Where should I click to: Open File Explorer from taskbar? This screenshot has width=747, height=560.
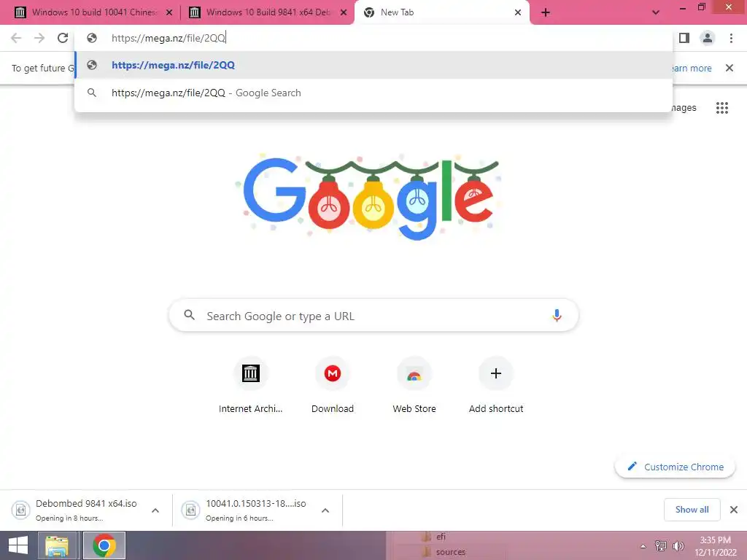[x=56, y=545]
